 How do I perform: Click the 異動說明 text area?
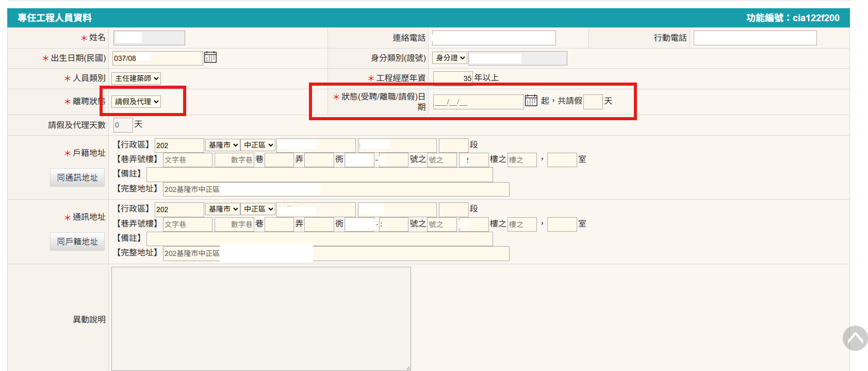point(261,318)
